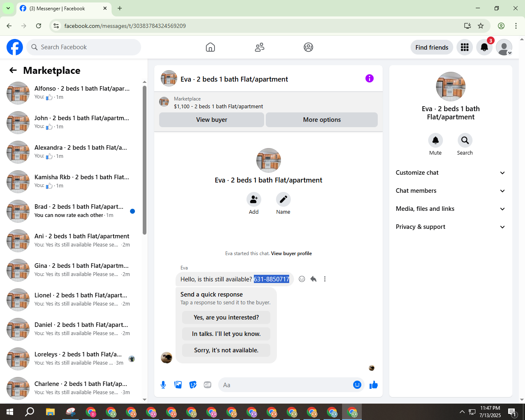The image size is (525, 420).
Task: Search the conversation with the magnifier icon
Action: 465,140
